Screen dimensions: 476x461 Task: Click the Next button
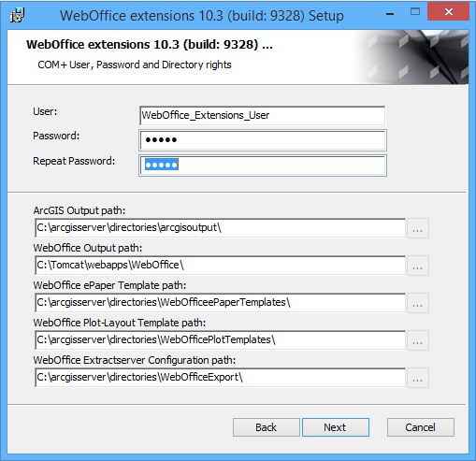pos(336,427)
